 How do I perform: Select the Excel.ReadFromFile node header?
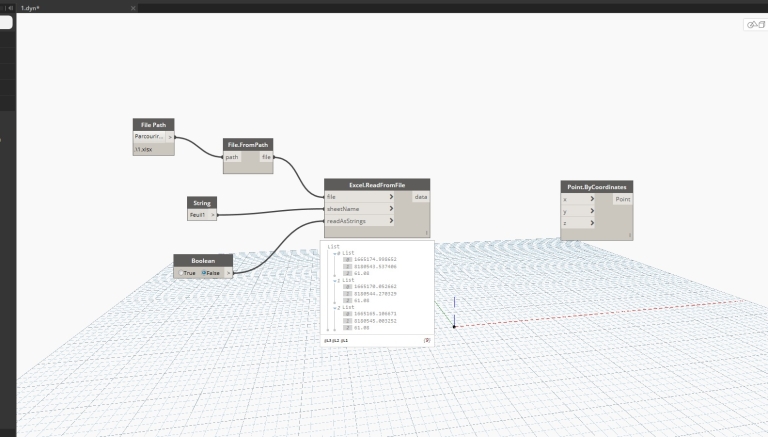coord(377,185)
